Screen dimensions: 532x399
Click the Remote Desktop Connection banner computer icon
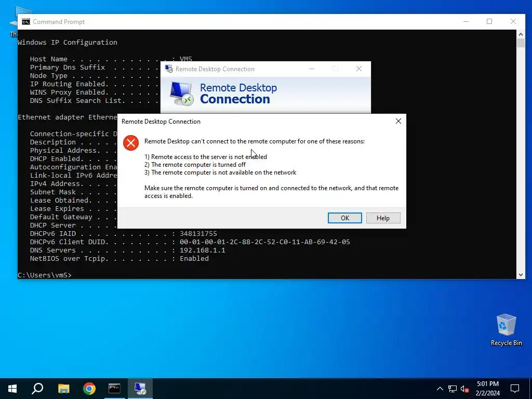[x=181, y=94]
